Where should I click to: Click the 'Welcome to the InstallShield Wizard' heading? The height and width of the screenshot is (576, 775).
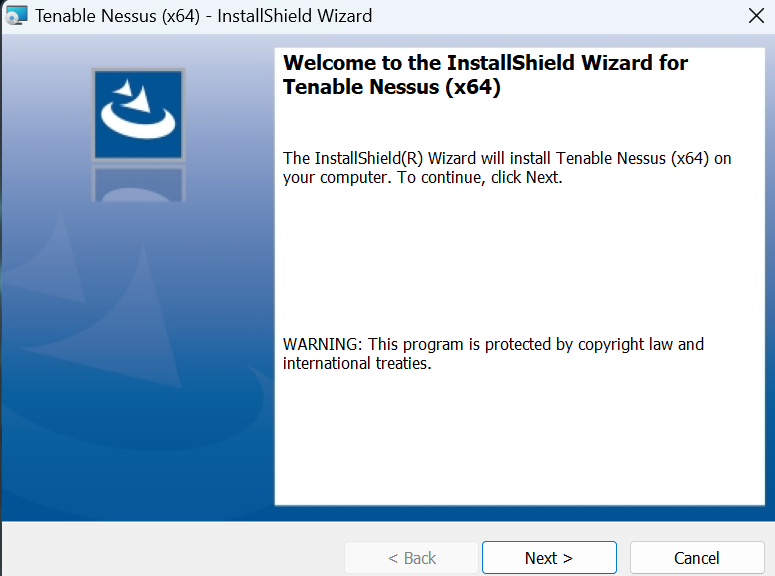pyautogui.click(x=485, y=75)
